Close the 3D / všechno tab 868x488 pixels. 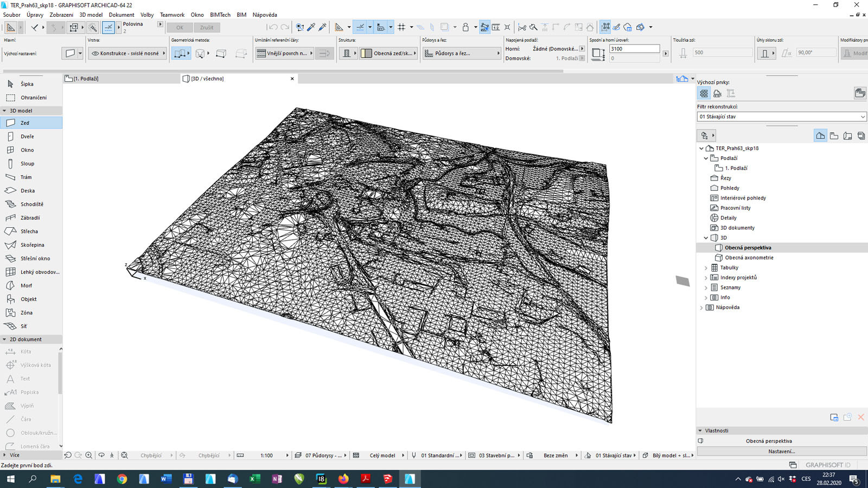click(x=292, y=79)
